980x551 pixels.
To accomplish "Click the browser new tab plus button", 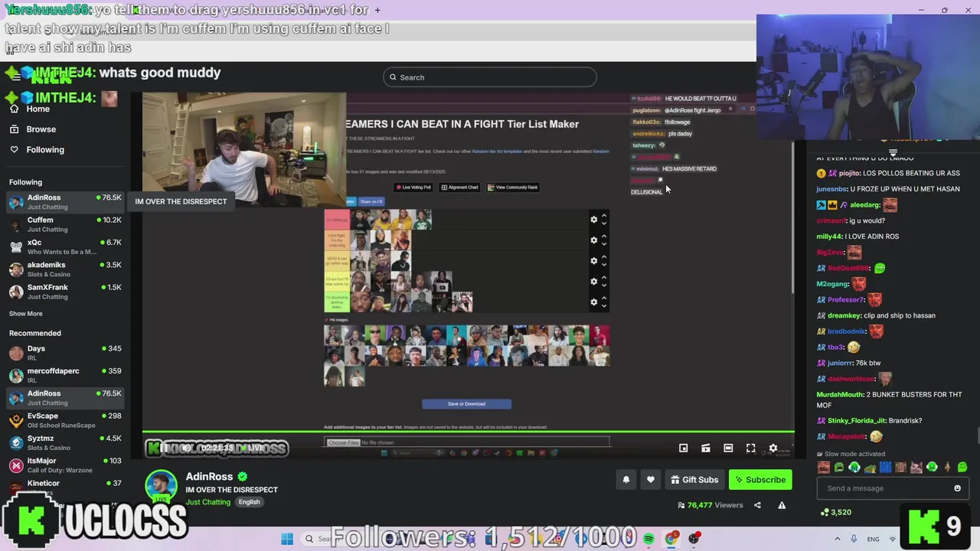I will (x=377, y=10).
